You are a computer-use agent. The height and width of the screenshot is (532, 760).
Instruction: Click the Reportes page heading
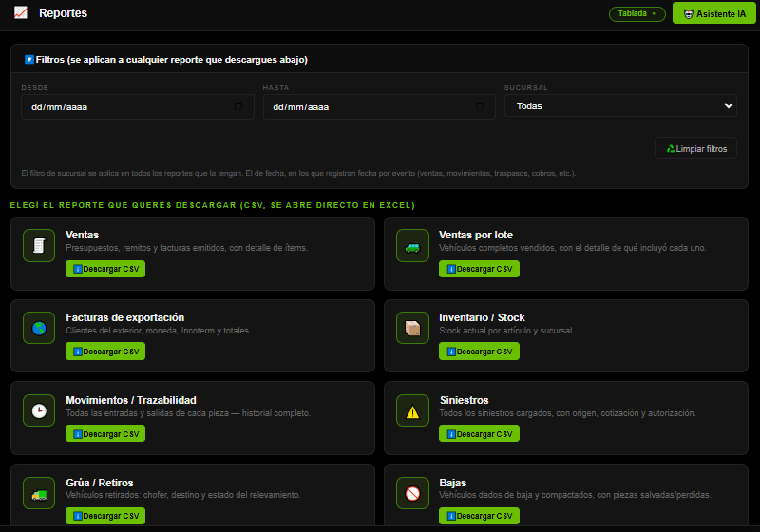point(63,13)
